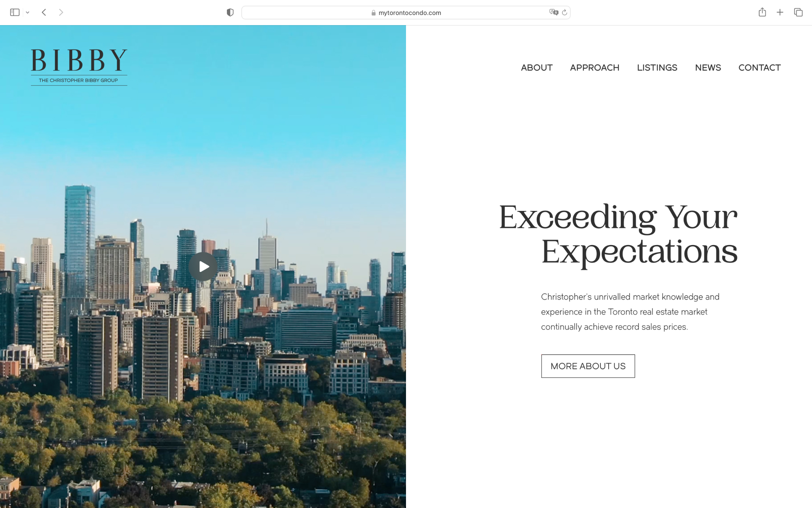812x508 pixels.
Task: Open a new tab with the plus icon
Action: tap(780, 12)
